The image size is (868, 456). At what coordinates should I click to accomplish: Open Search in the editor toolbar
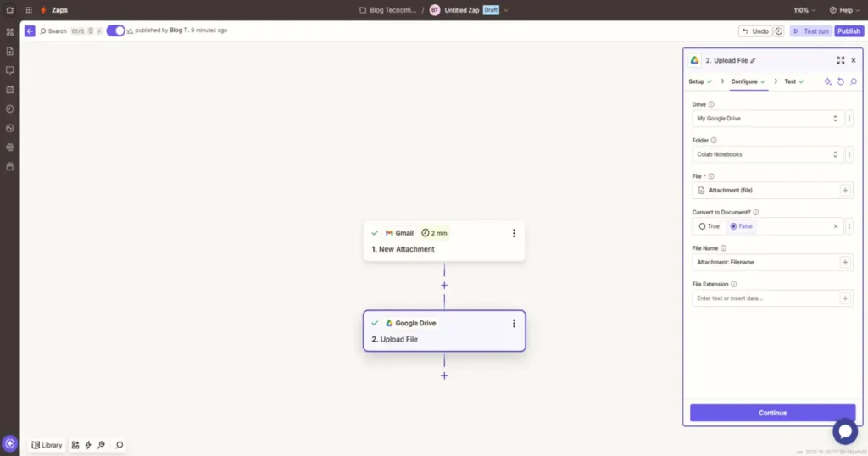point(53,31)
